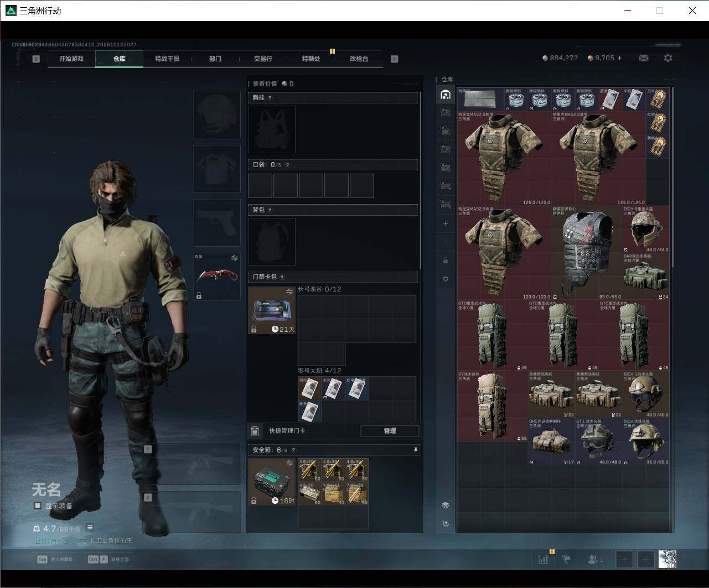
Task: Click the help icon beside 背包
Action: (270, 210)
